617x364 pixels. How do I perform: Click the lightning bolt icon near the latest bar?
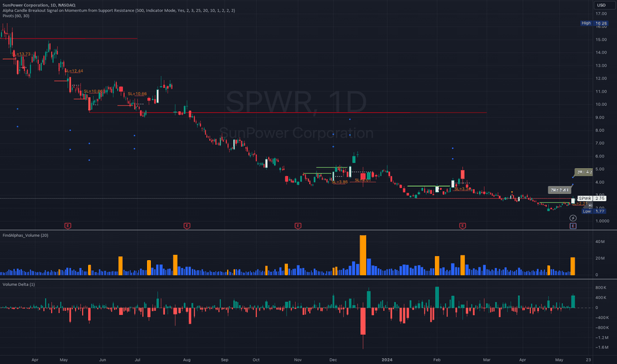[573, 218]
